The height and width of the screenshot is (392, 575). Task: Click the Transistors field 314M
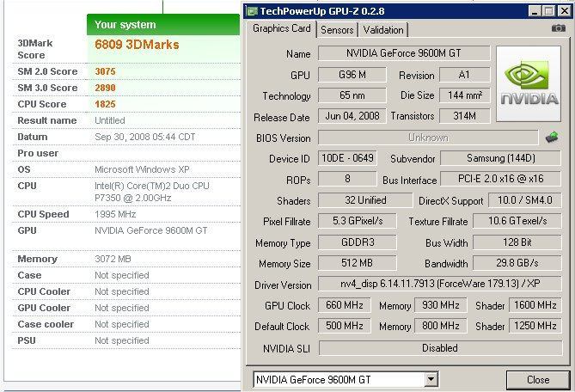click(x=464, y=116)
